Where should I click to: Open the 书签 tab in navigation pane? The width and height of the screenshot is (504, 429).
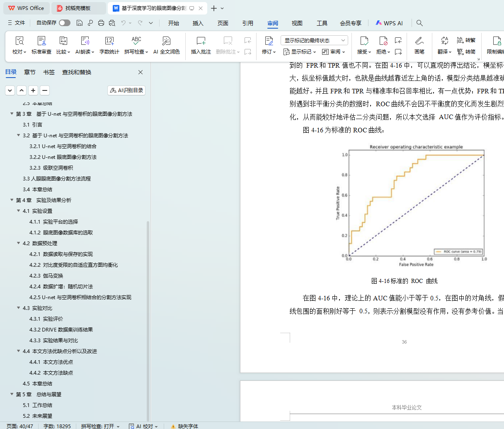click(x=49, y=72)
